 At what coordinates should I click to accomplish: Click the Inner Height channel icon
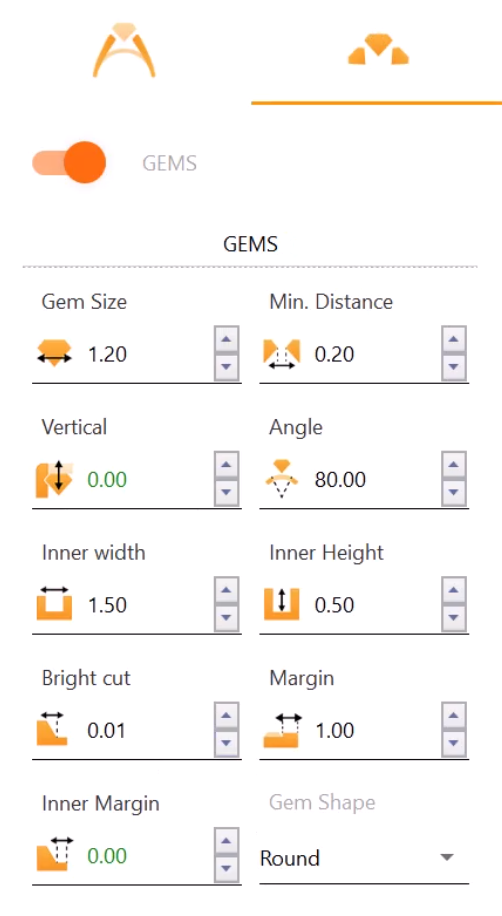coord(282,604)
